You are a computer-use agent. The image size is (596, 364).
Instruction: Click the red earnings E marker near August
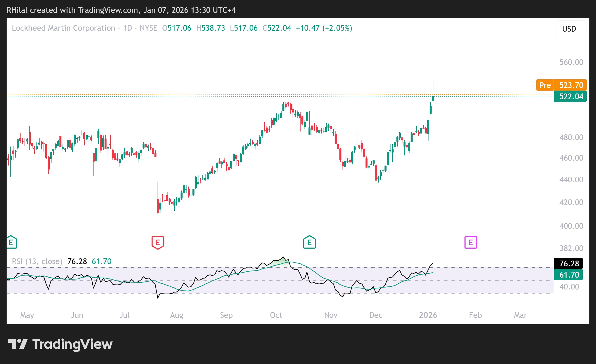(158, 242)
